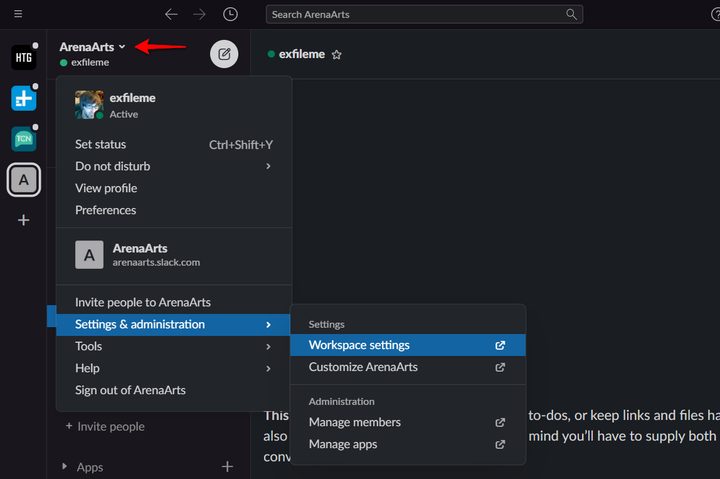Switch to the blue plus-logo workspace
Image resolution: width=720 pixels, height=479 pixels.
(x=23, y=98)
